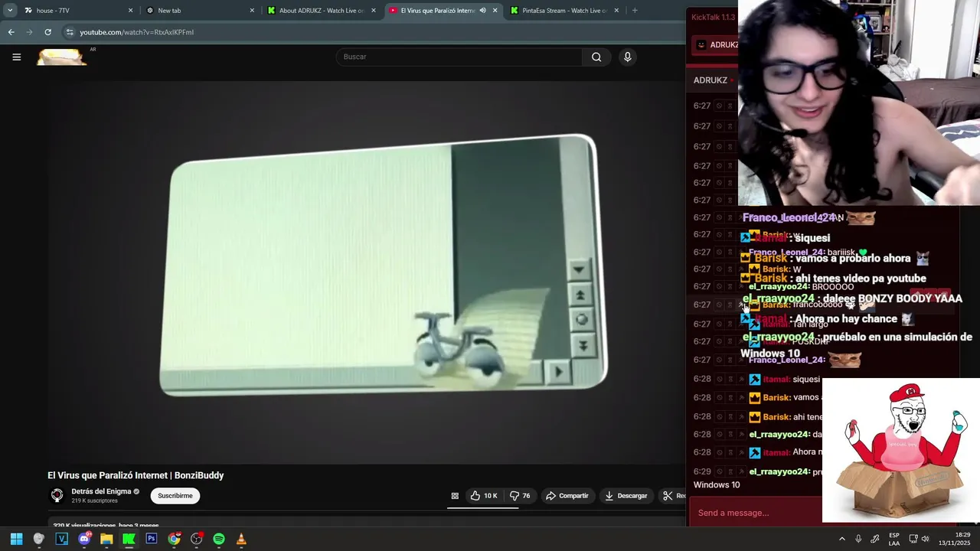Select the ADRUKZ chatroom tab in KickTalk
The width and height of the screenshot is (980, 551).
[x=716, y=44]
